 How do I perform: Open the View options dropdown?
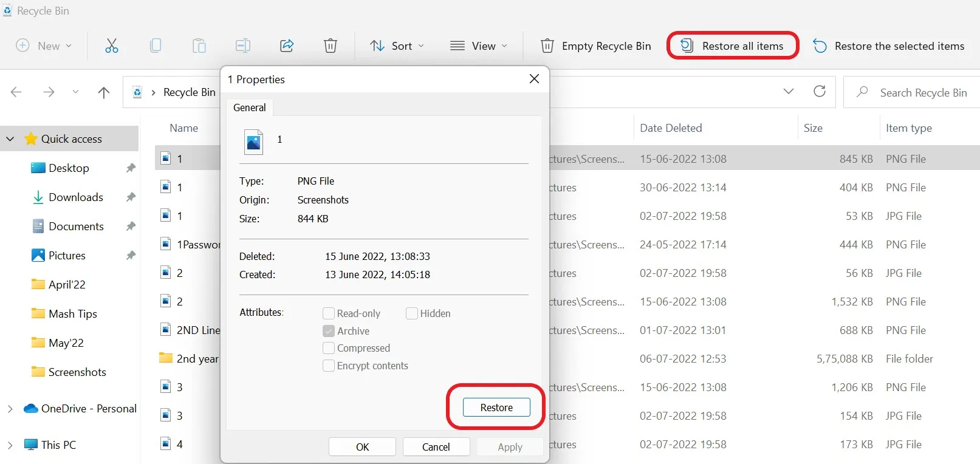(x=478, y=46)
